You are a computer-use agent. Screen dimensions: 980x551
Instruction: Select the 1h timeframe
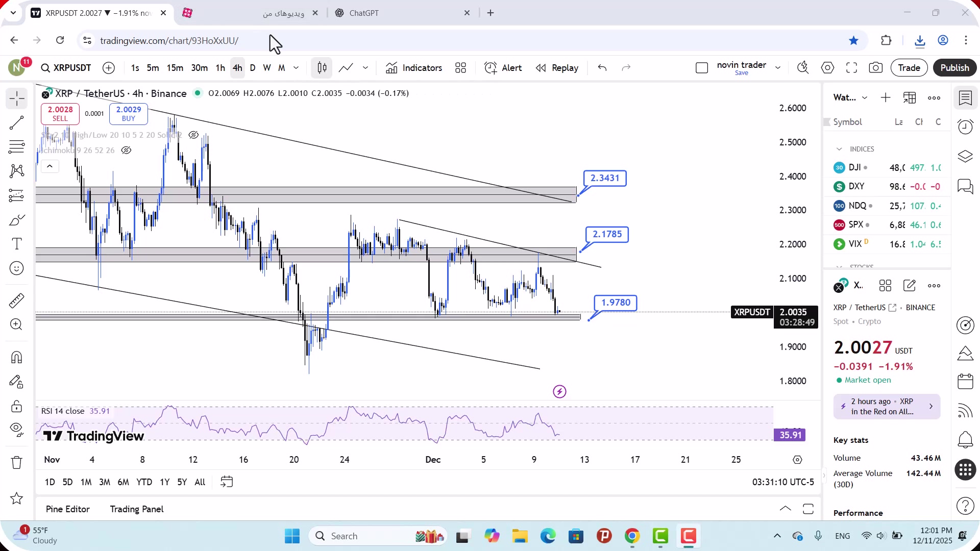click(x=220, y=68)
